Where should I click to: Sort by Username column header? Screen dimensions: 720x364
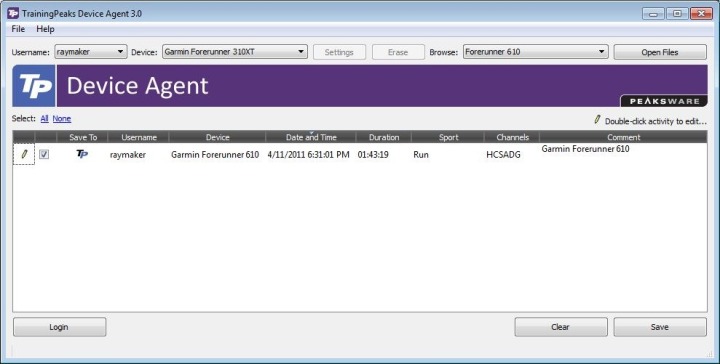click(x=139, y=137)
